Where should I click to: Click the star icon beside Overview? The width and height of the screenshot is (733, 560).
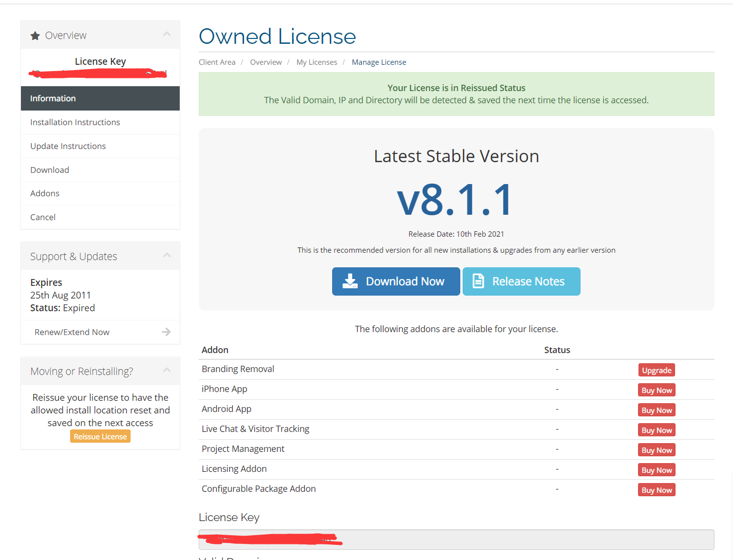tap(35, 36)
